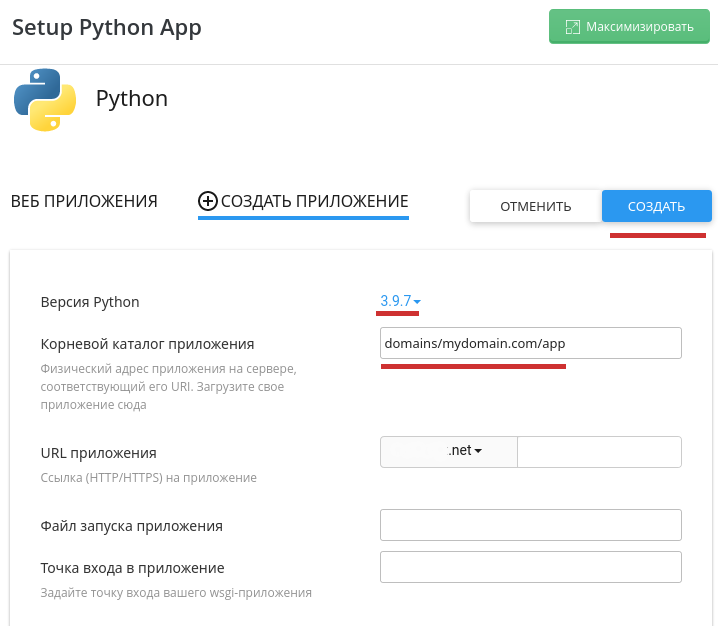Click the Версия Python label

(x=90, y=302)
